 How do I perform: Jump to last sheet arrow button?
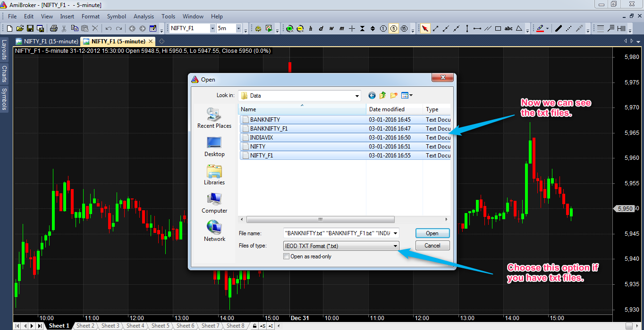point(40,326)
